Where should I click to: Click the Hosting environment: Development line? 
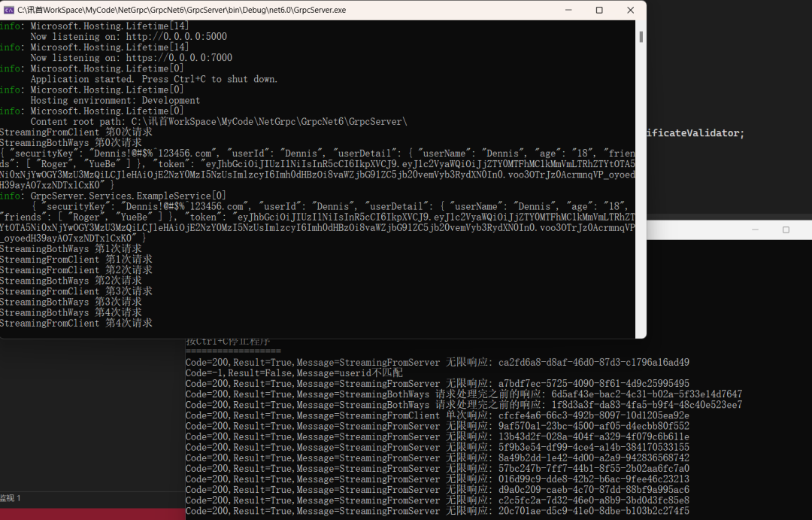(115, 101)
